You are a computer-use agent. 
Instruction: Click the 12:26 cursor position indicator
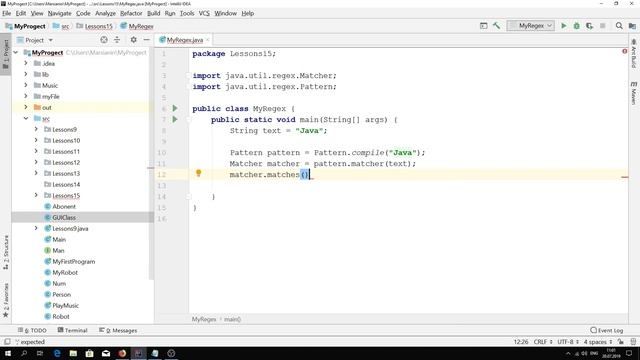pyautogui.click(x=521, y=342)
